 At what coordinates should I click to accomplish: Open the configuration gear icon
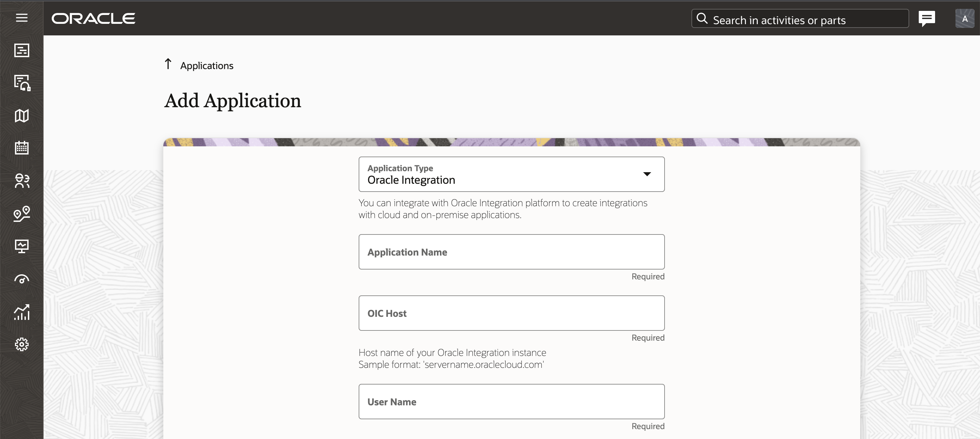pos(22,344)
